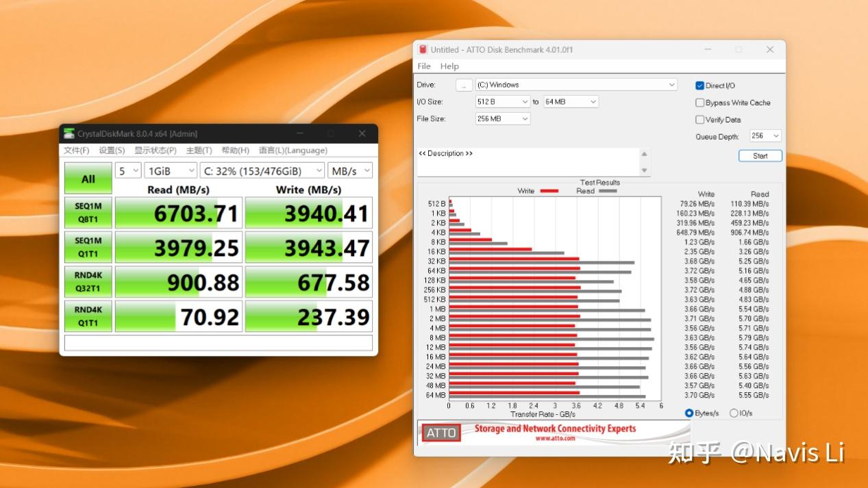Open the 显示状态(P) menu
This screenshot has height=488, width=868.
[x=156, y=151]
